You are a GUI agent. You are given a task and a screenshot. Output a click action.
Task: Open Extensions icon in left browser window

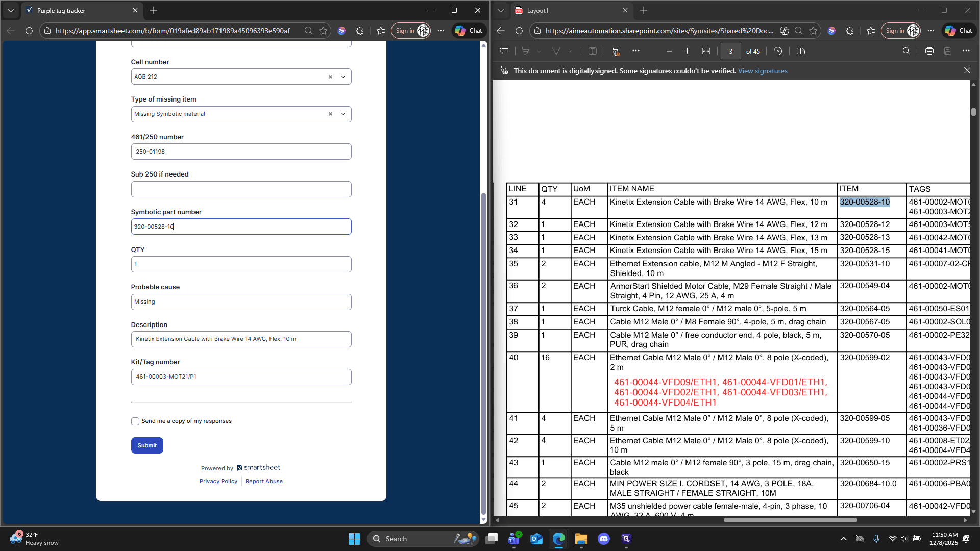point(360,31)
